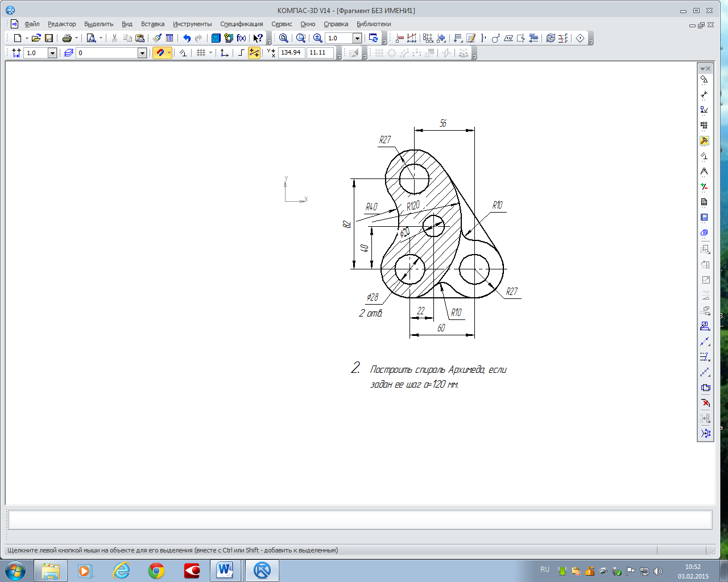This screenshot has height=582, width=728.
Task: Select the Geometry tools panel icon
Action: click(704, 80)
